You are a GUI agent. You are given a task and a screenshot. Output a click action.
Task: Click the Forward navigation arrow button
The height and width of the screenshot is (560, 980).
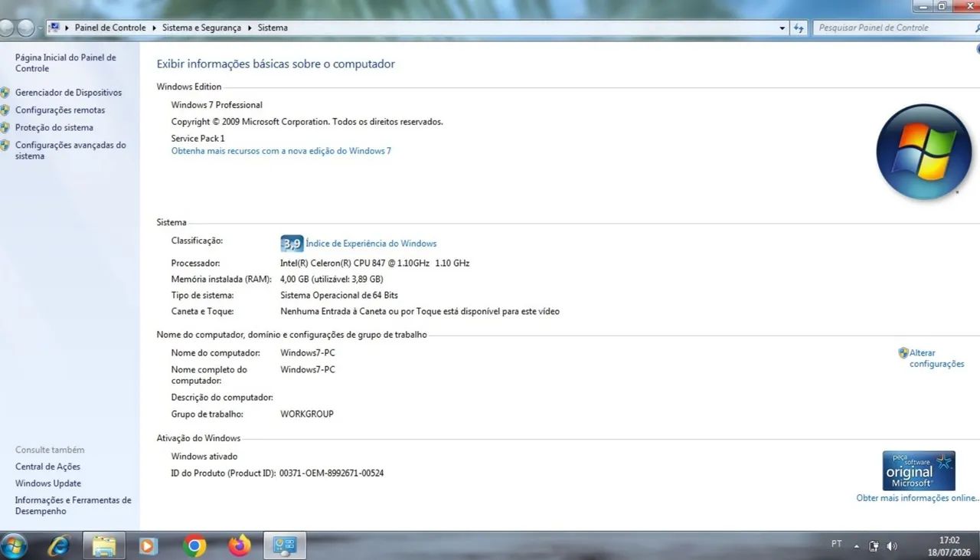pyautogui.click(x=26, y=28)
